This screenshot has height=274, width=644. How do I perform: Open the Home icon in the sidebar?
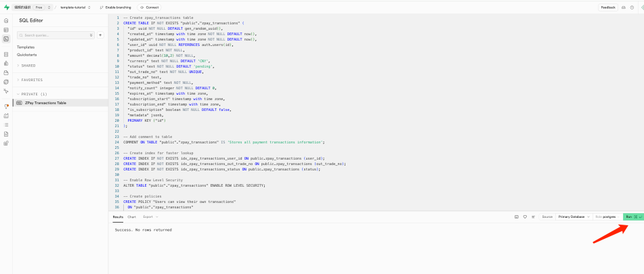pos(6,21)
